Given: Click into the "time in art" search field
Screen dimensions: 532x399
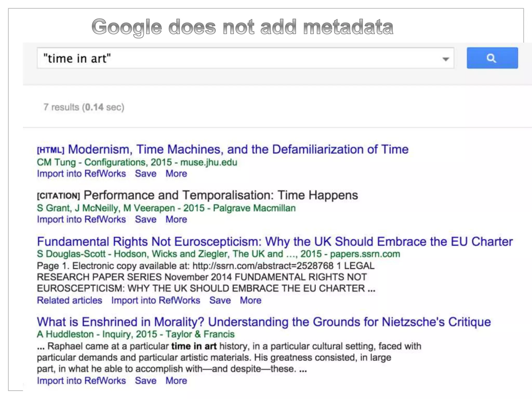Looking at the screenshot, I should (234, 58).
